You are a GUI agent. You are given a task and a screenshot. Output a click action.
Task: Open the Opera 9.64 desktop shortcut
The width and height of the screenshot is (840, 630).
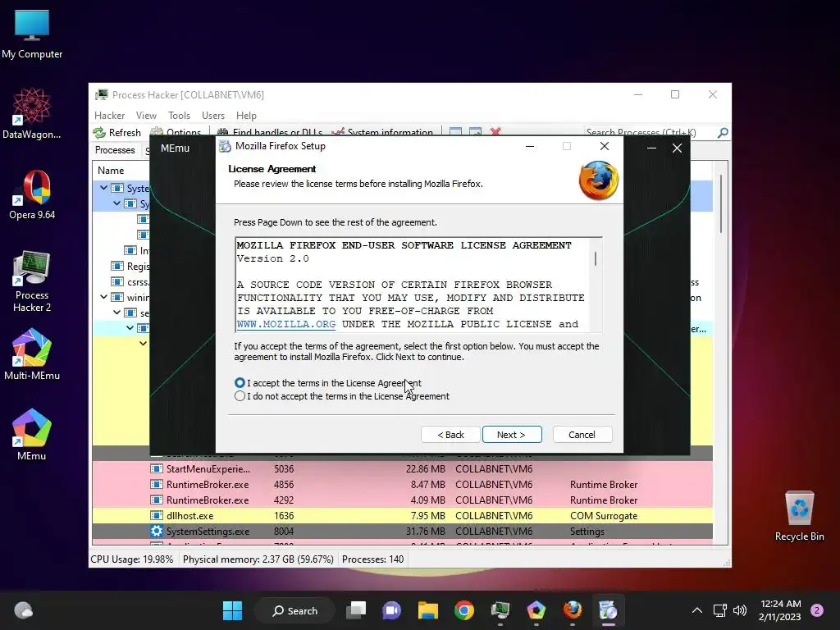(32, 194)
